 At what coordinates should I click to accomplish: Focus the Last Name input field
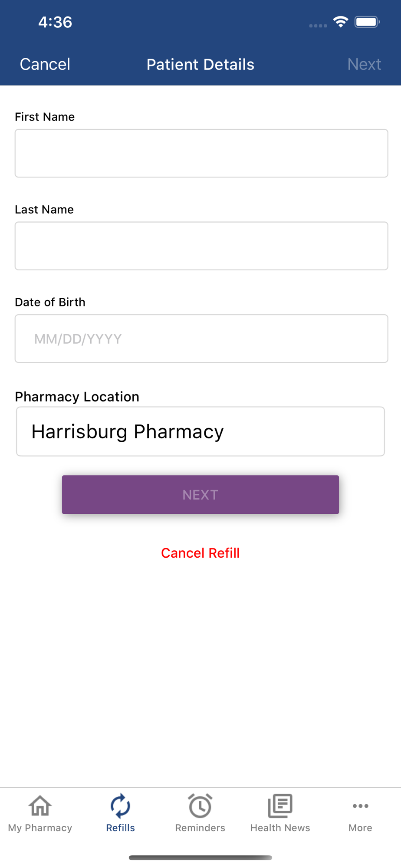201,246
